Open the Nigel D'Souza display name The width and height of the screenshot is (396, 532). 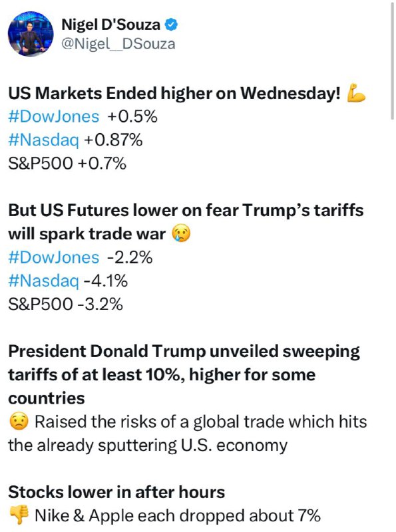[x=110, y=25]
